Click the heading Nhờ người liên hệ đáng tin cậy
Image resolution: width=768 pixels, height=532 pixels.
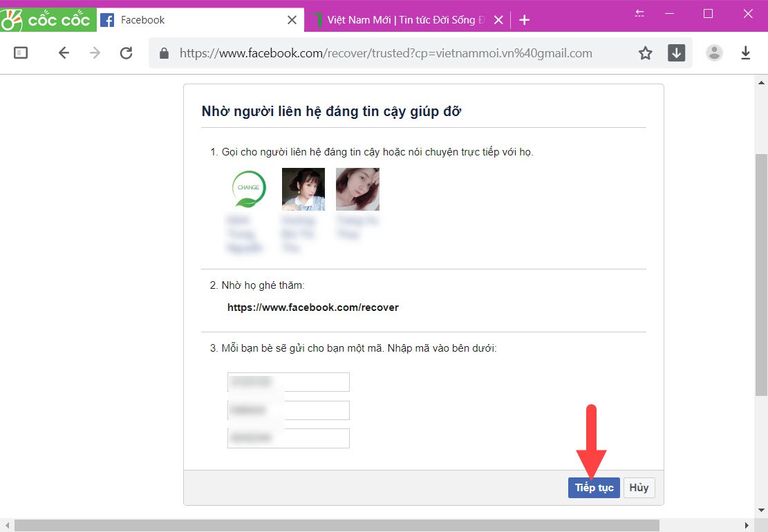pos(331,112)
